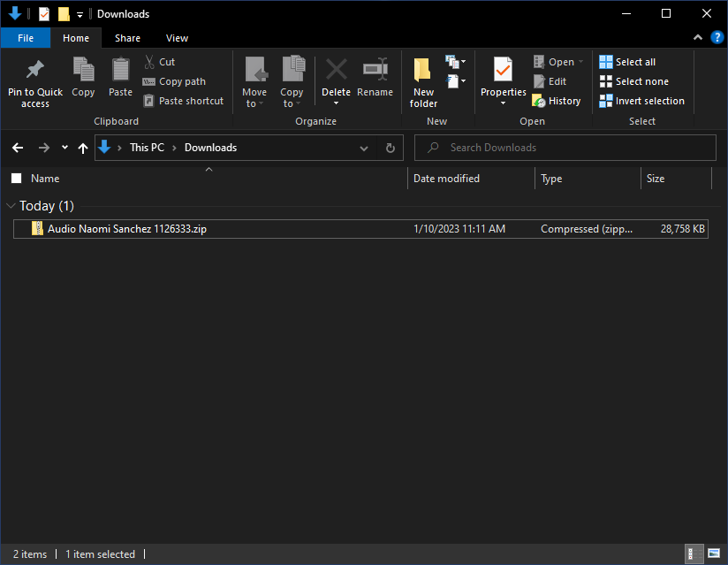This screenshot has width=728, height=565.
Task: Expand address bar previous locations dropdown
Action: (364, 148)
